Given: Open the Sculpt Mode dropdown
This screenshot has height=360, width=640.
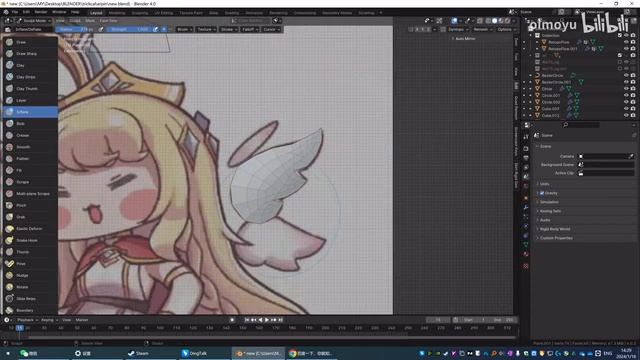Looking at the screenshot, I should 34,20.
